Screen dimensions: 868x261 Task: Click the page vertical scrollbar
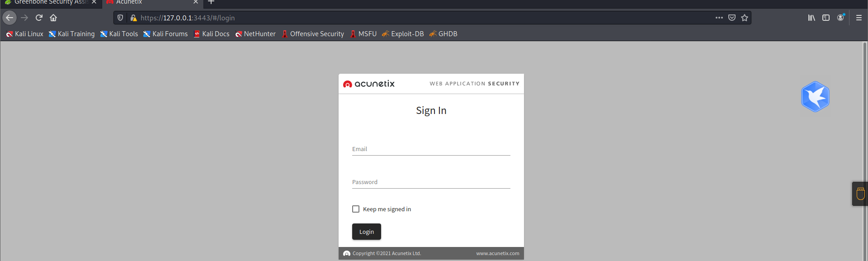(865, 151)
